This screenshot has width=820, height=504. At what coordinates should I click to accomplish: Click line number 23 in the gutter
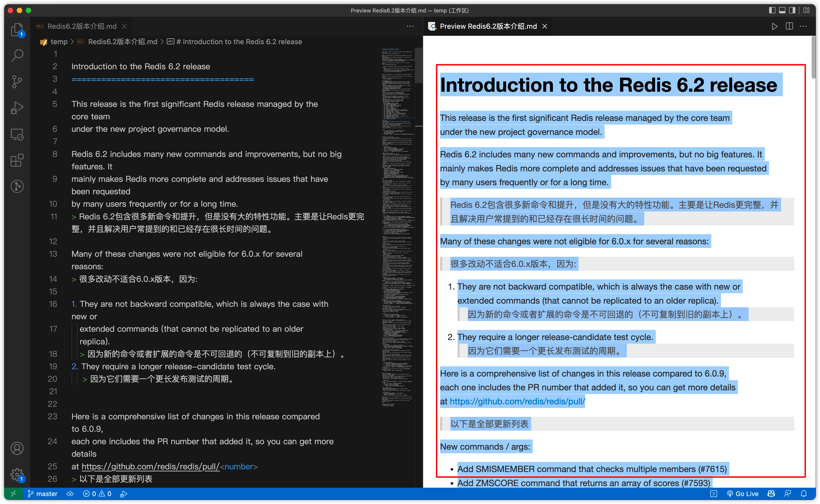coord(52,416)
